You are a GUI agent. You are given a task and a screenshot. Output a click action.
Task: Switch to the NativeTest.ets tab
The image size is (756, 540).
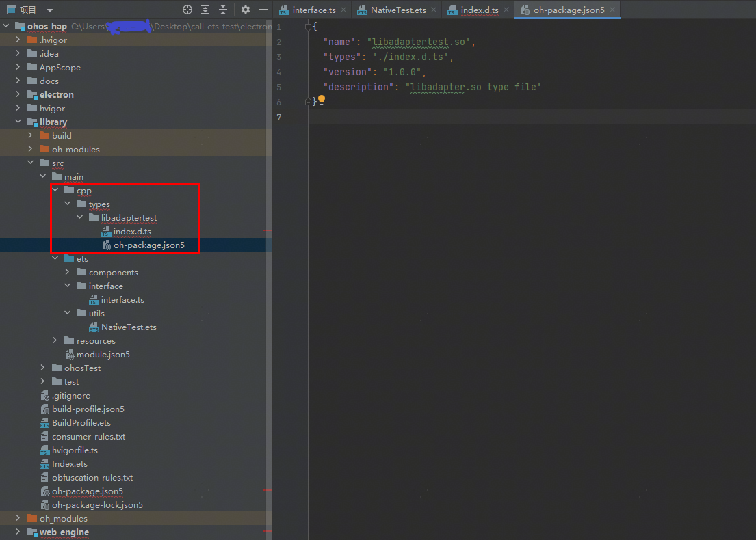click(x=398, y=10)
